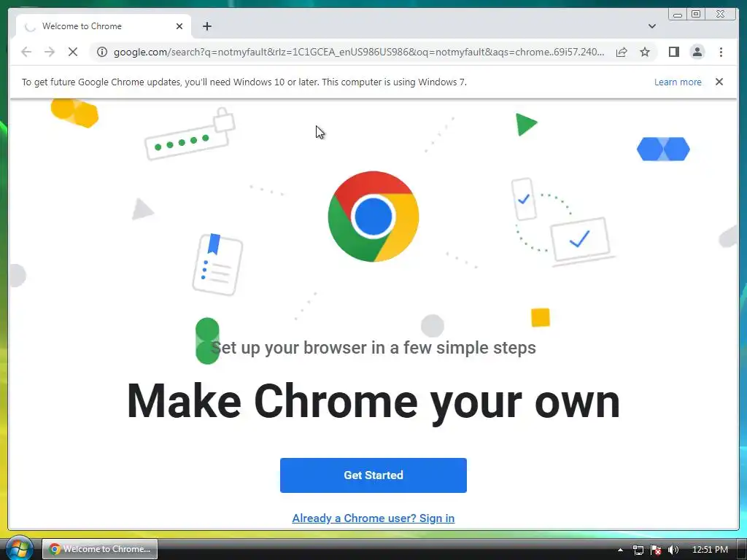
Task: Bookmark this tab with the star
Action: pyautogui.click(x=645, y=52)
